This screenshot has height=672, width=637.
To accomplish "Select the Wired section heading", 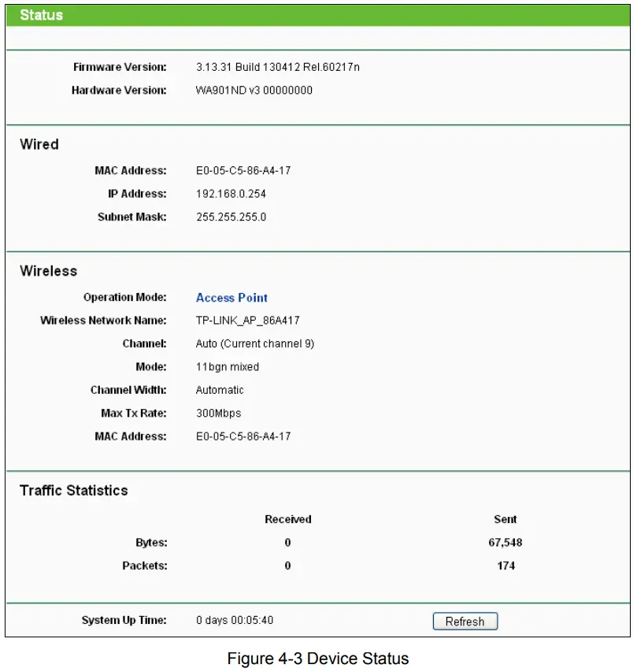I will pos(39,144).
